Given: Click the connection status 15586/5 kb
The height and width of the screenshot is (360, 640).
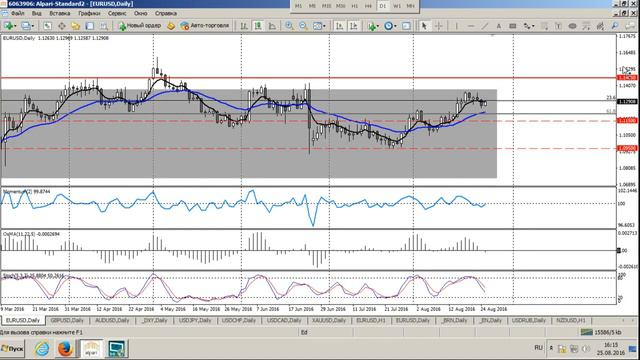Looking at the screenshot, I should click(602, 332).
